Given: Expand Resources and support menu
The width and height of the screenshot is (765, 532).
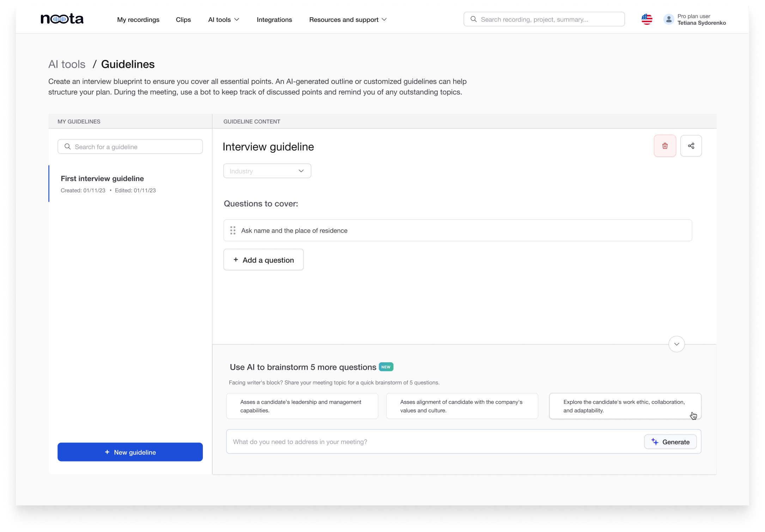Looking at the screenshot, I should (x=348, y=20).
